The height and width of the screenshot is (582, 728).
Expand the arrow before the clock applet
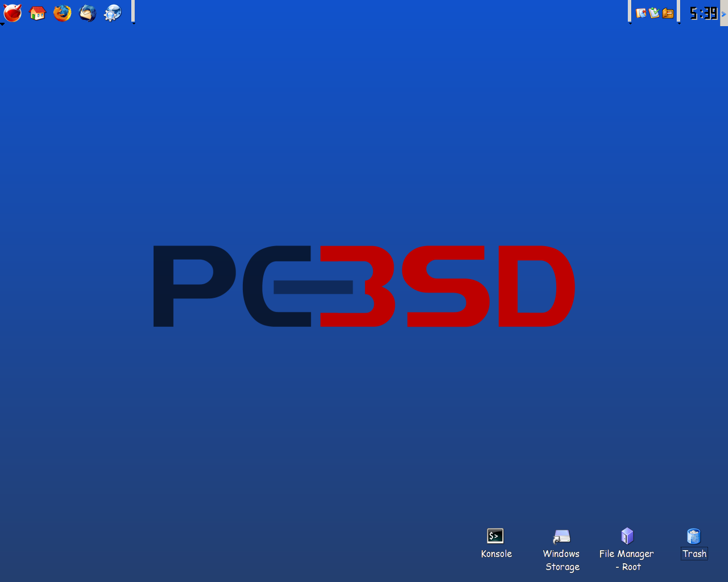679,23
